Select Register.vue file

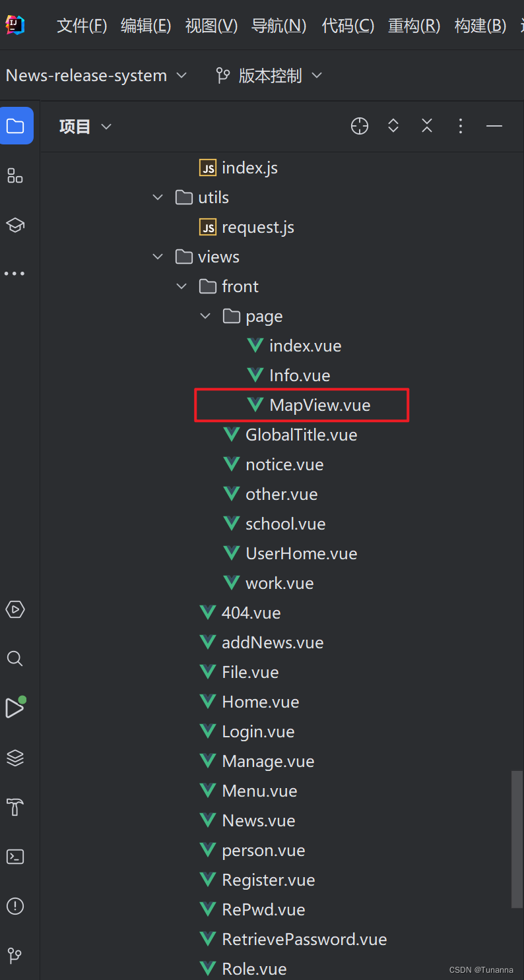(268, 880)
